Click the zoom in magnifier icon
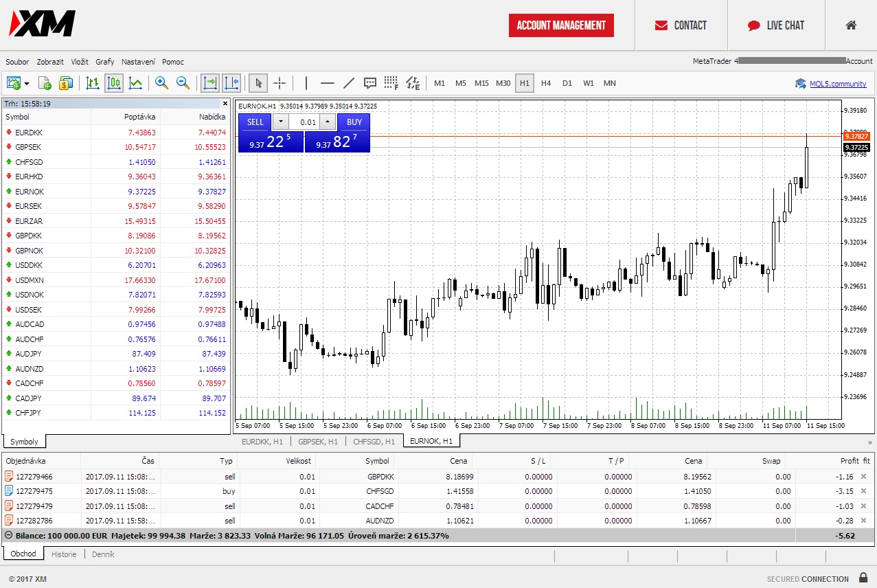 point(162,82)
